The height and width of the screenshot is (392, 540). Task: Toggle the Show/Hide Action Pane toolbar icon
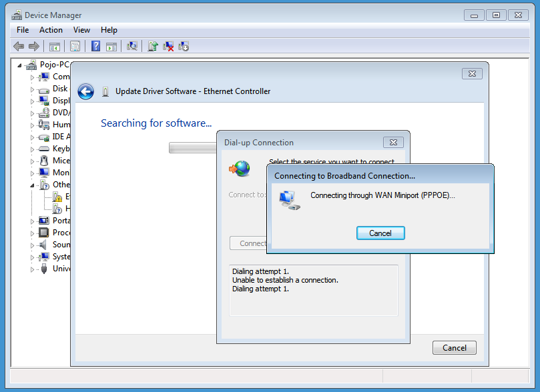pyautogui.click(x=111, y=47)
